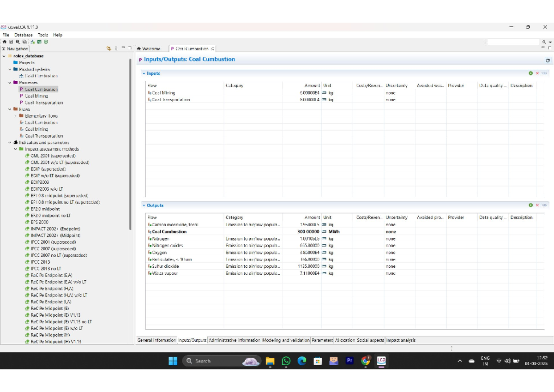This screenshot has height=392, width=554.
Task: Click the Amount column header in Outputs
Action: point(302,217)
